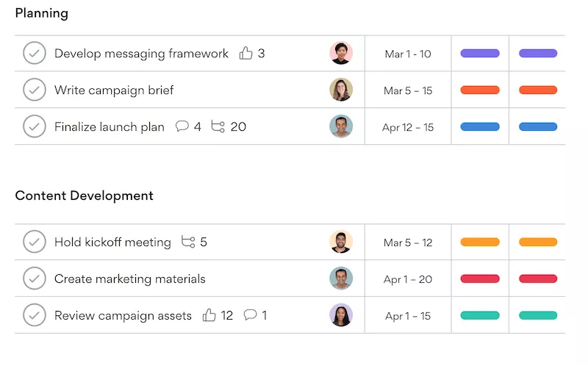This screenshot has width=588, height=366.
Task: Click the thumbs-up icon on Develop messaging framework
Action: coord(245,54)
